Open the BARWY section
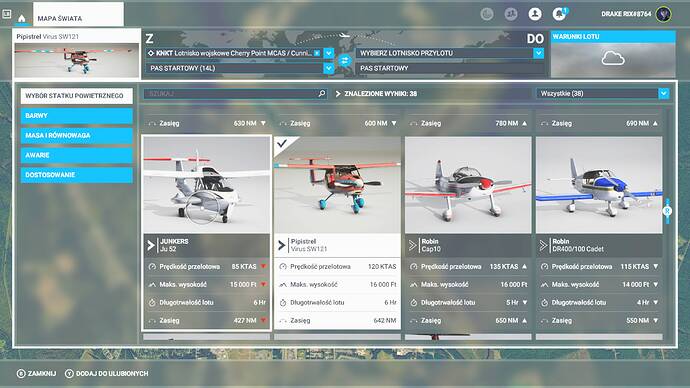Screen dimensions: 690x388 [77, 116]
